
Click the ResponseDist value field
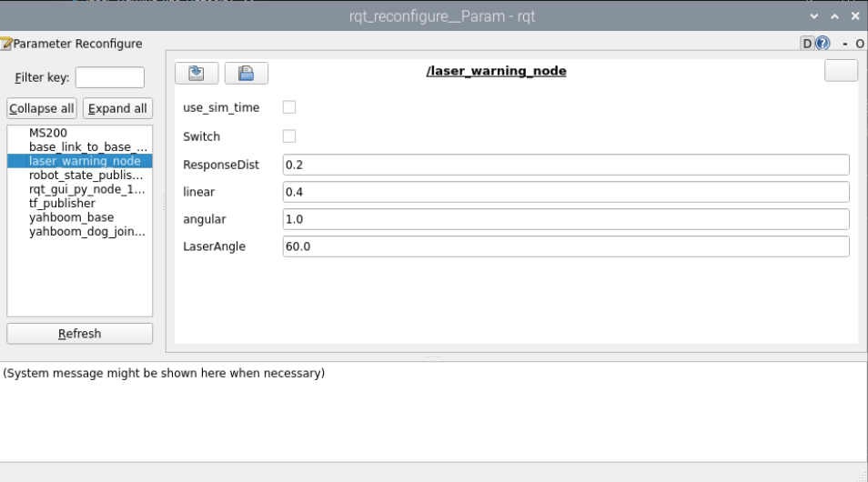click(x=565, y=165)
